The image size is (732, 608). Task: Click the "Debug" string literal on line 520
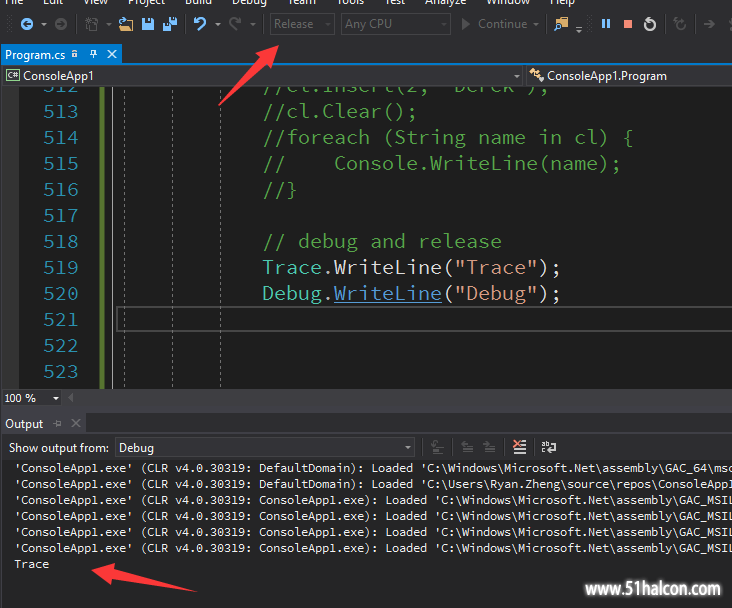point(496,294)
